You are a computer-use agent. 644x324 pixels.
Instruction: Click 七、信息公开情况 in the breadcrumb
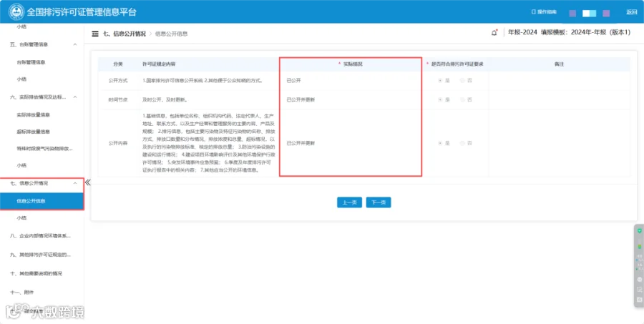pos(125,34)
